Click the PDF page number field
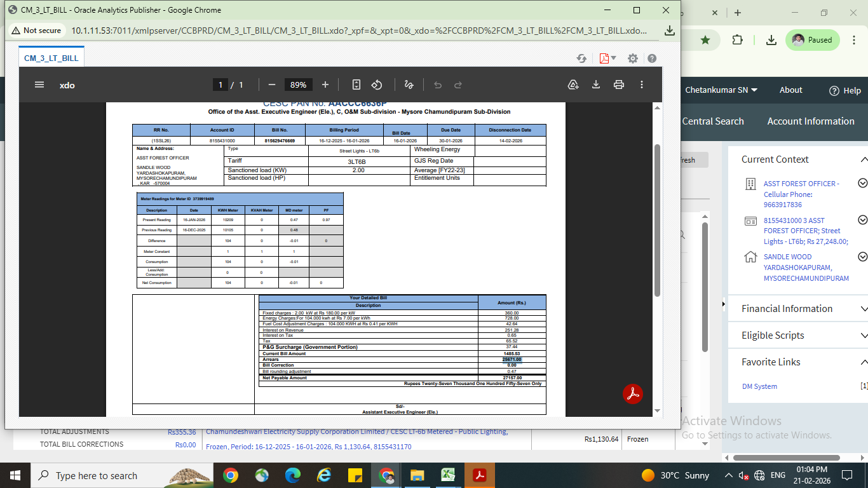The width and height of the screenshot is (868, 488). [x=220, y=85]
